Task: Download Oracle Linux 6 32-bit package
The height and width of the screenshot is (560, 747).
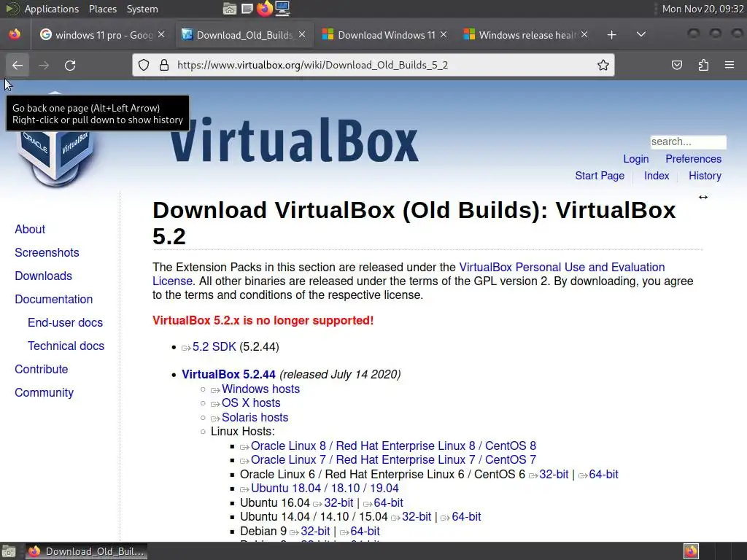Action: (554, 474)
